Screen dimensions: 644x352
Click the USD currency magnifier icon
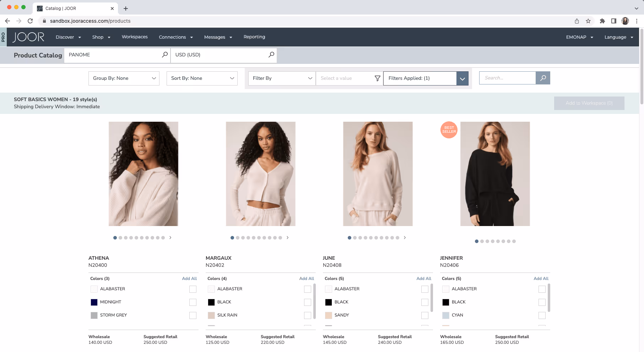[271, 55]
